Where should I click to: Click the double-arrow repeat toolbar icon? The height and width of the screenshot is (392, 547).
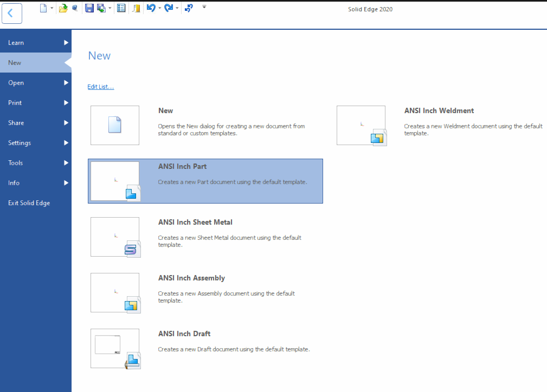[x=189, y=8]
